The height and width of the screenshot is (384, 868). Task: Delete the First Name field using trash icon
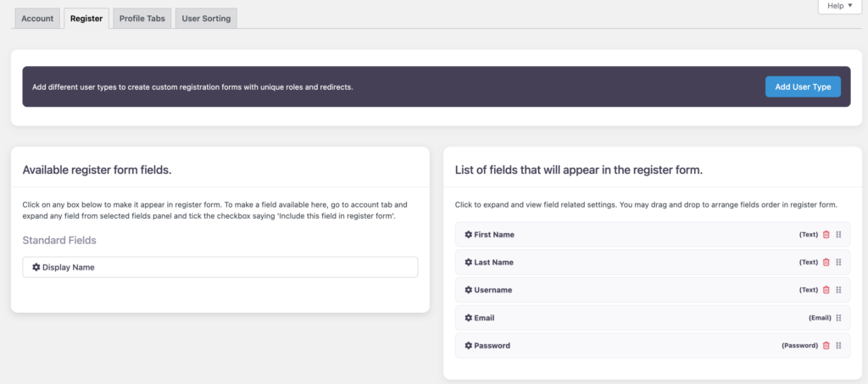pyautogui.click(x=826, y=235)
